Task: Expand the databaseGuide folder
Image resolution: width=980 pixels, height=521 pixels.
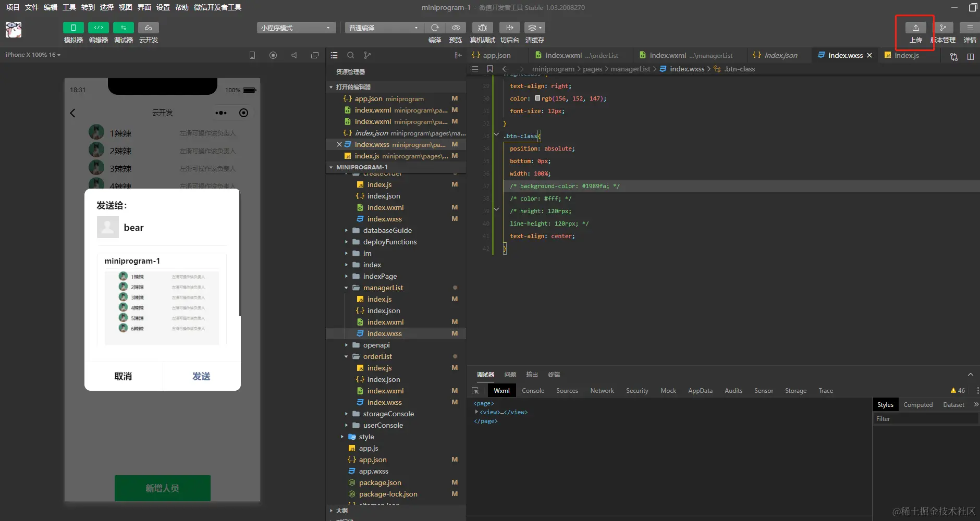Action: tap(387, 230)
